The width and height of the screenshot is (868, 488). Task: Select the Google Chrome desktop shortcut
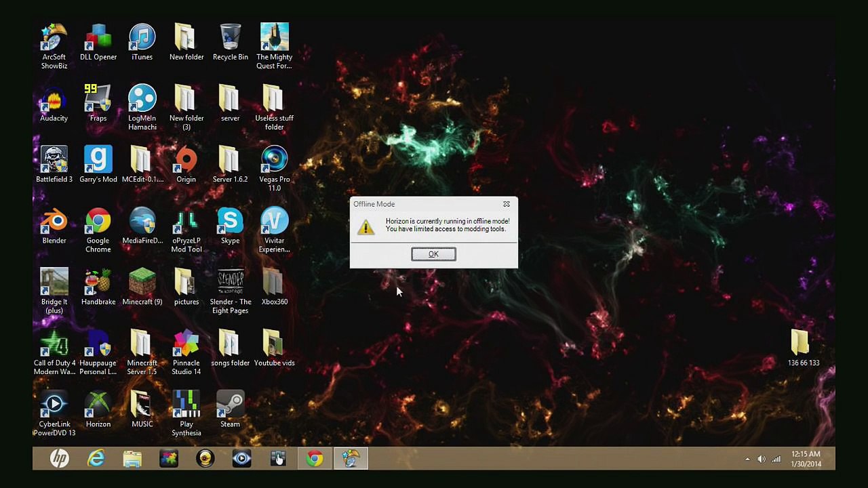[x=98, y=229]
